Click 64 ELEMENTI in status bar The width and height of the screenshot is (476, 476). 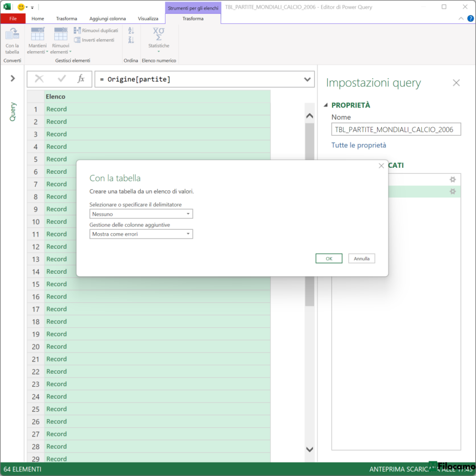pos(22,469)
